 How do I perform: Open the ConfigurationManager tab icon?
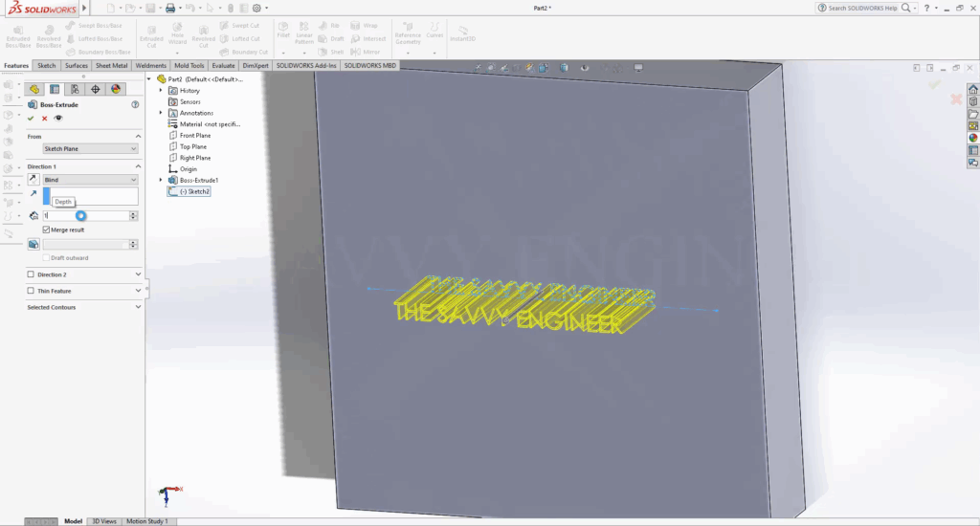(x=75, y=89)
